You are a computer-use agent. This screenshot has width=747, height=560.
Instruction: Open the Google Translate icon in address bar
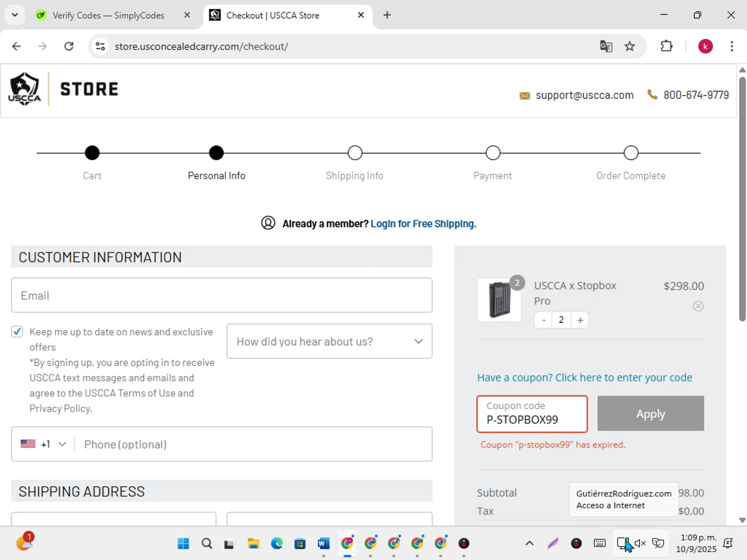point(606,46)
